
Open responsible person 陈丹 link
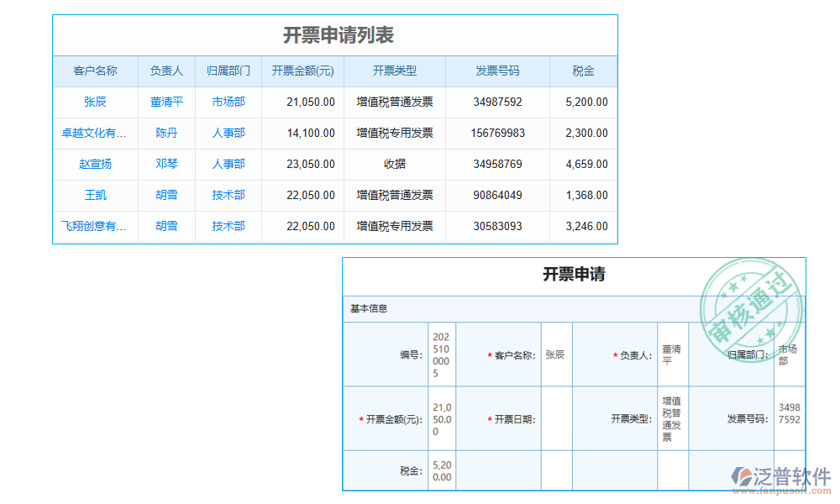click(166, 133)
